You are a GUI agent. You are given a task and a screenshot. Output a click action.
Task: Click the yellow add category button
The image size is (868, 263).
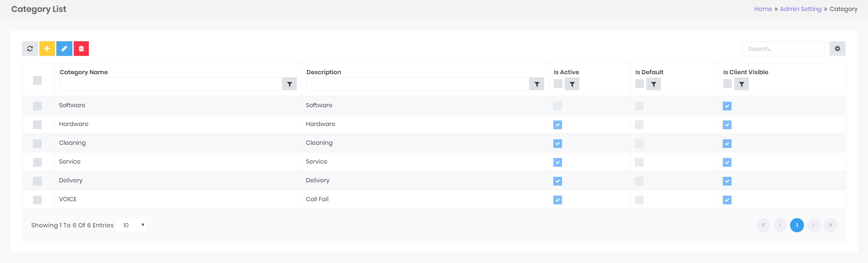tap(47, 49)
